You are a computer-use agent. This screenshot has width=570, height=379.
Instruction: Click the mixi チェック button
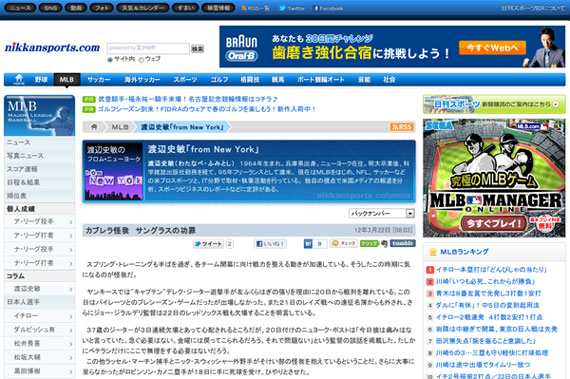point(344,243)
